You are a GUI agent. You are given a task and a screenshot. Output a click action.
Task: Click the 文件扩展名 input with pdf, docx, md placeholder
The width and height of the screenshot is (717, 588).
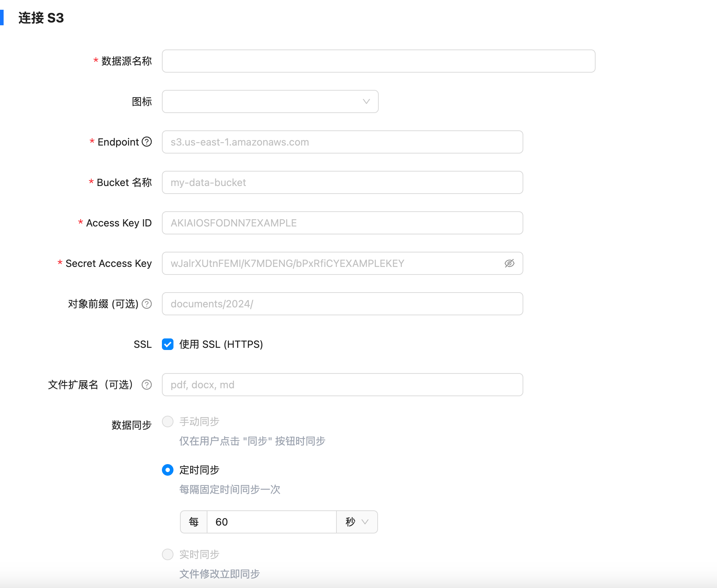pyautogui.click(x=342, y=385)
